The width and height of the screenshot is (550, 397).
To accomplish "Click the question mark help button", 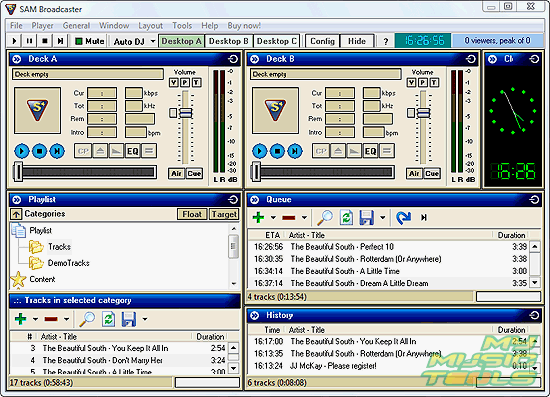I will coord(385,41).
